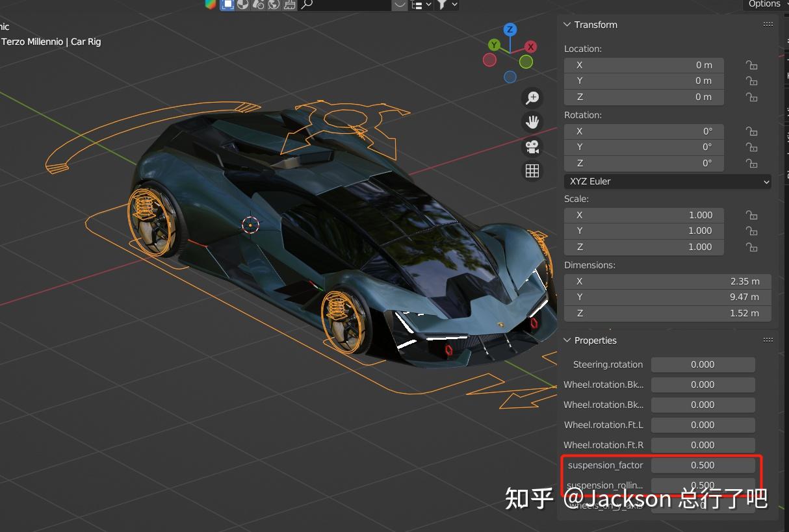This screenshot has width=789, height=532.
Task: Lock Rotation Z using the padlock icon
Action: [x=751, y=163]
